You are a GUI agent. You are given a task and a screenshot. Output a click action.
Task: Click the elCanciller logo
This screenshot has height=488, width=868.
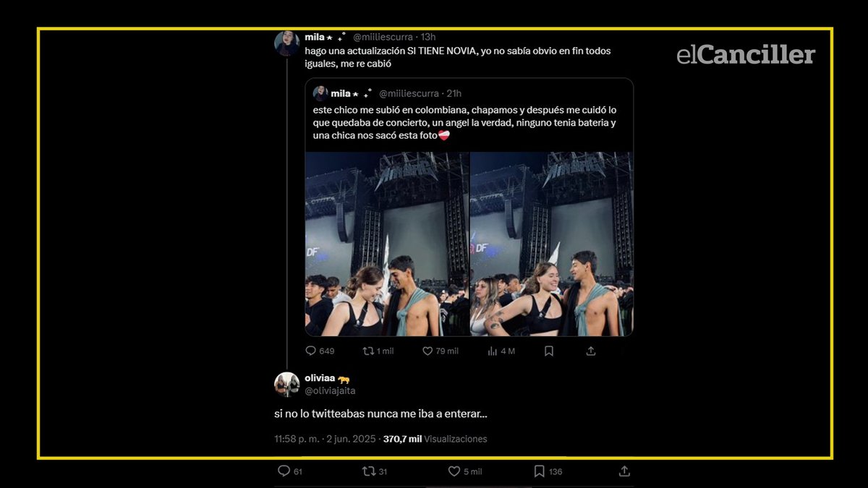[x=746, y=54]
